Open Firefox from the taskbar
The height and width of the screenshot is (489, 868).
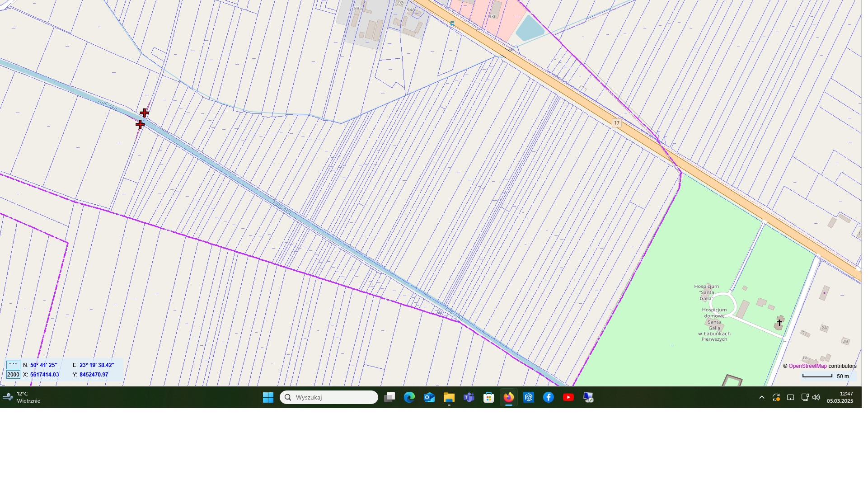coord(509,397)
